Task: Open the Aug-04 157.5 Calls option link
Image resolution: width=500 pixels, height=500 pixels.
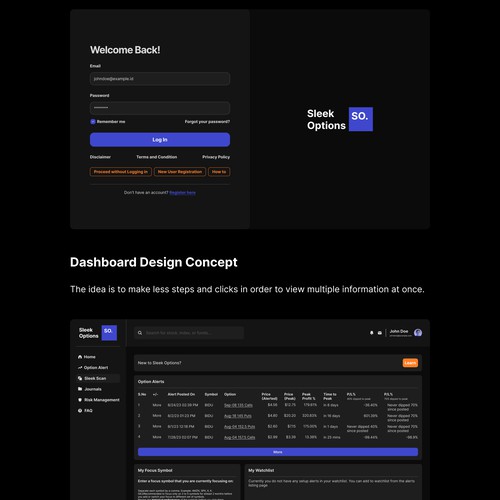Action: tap(239, 437)
